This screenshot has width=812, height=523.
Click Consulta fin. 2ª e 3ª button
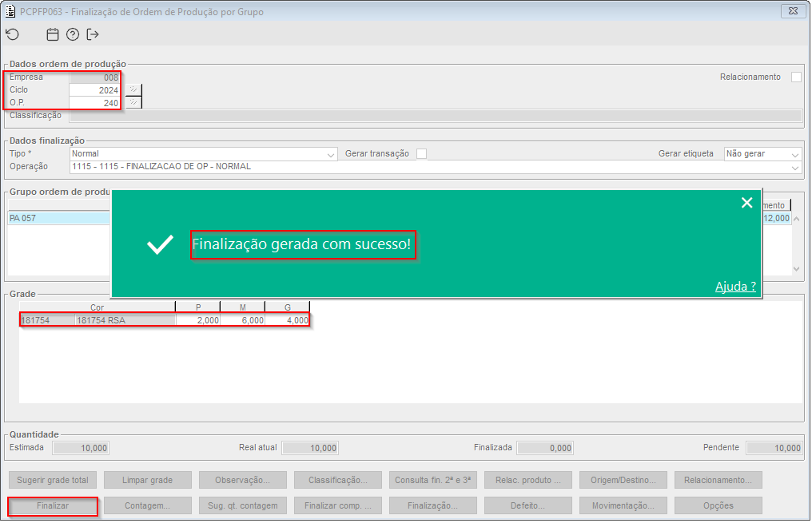[433, 480]
